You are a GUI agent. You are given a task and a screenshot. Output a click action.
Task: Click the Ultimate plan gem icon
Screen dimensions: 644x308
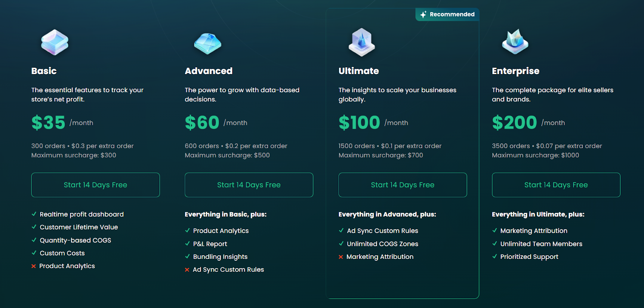click(361, 41)
